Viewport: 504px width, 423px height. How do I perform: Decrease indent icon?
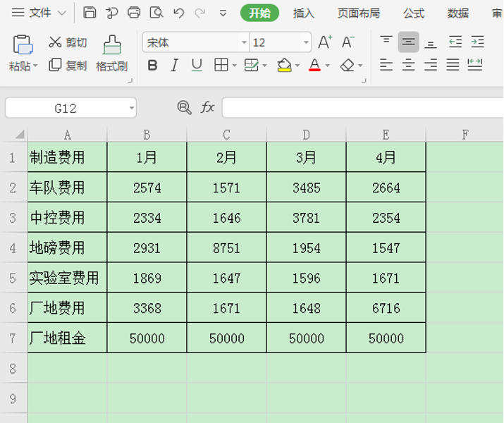[455, 42]
